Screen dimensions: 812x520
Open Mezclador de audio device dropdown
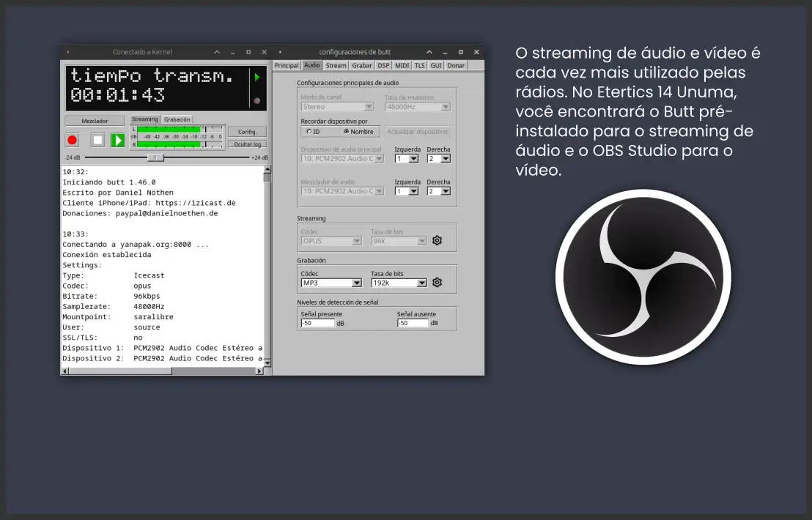click(x=342, y=191)
